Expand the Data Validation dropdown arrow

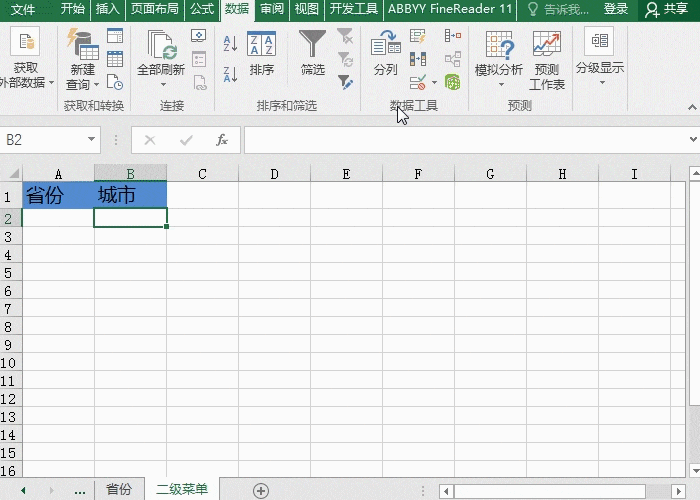pyautogui.click(x=434, y=83)
